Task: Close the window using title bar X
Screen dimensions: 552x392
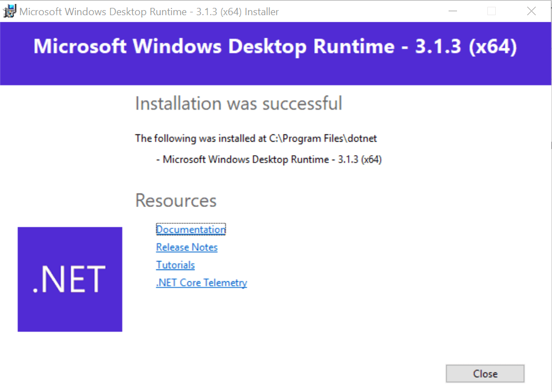Action: (x=531, y=11)
